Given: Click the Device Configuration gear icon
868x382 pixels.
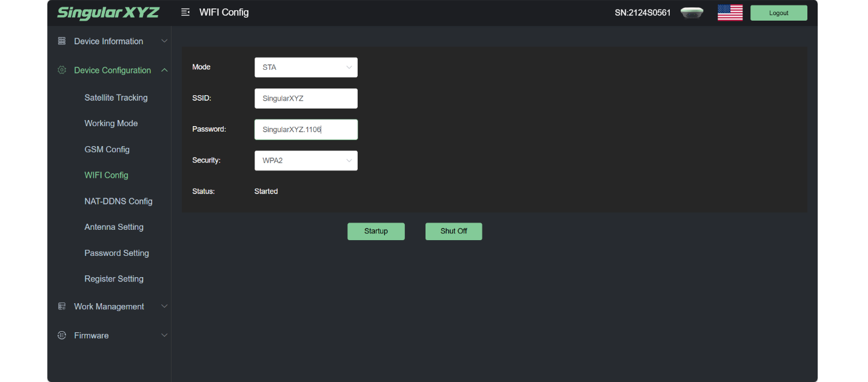Looking at the screenshot, I should [62, 70].
